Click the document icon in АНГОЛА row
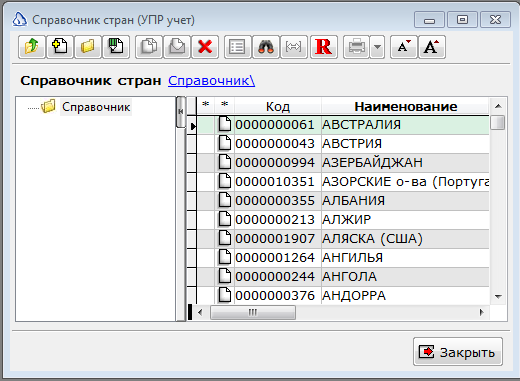 point(225,276)
